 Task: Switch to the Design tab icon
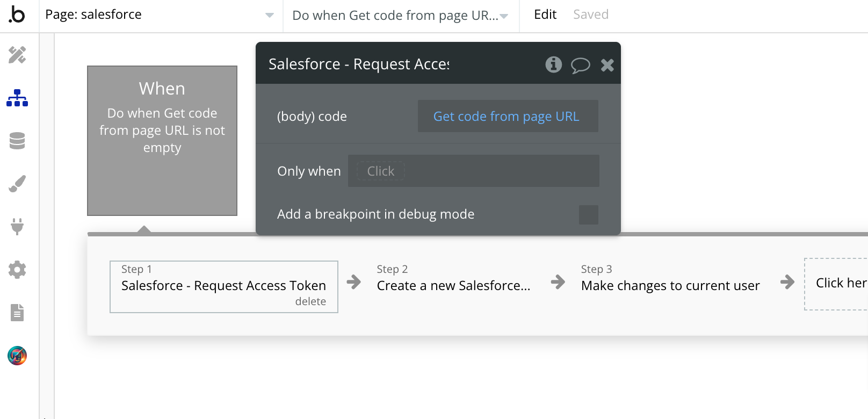pos(17,55)
